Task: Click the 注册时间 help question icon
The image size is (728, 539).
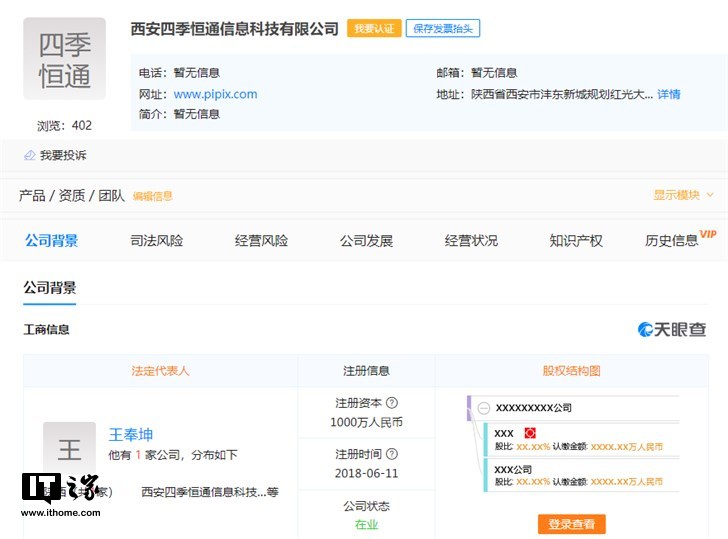Action: point(392,454)
